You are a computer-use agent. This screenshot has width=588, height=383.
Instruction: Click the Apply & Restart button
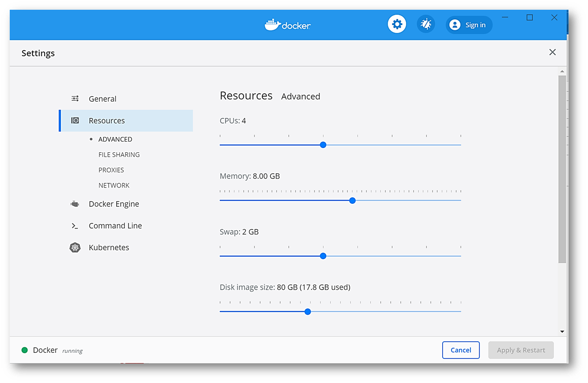521,350
